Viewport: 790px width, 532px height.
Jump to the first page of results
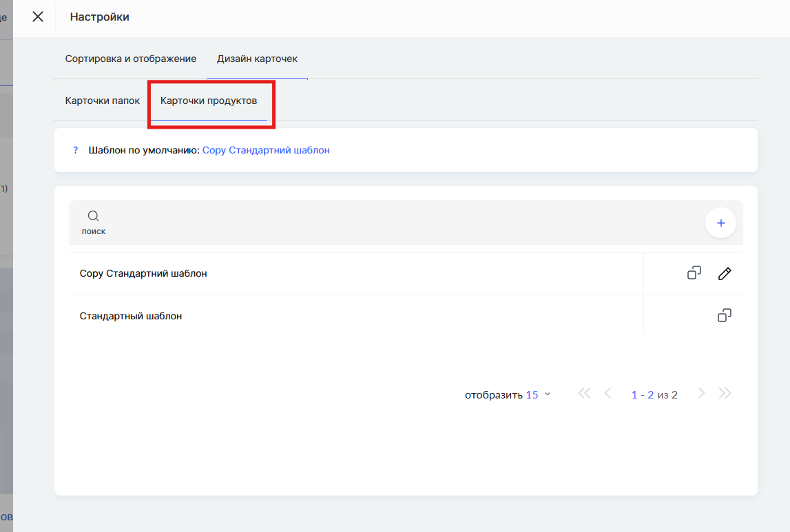(x=584, y=394)
